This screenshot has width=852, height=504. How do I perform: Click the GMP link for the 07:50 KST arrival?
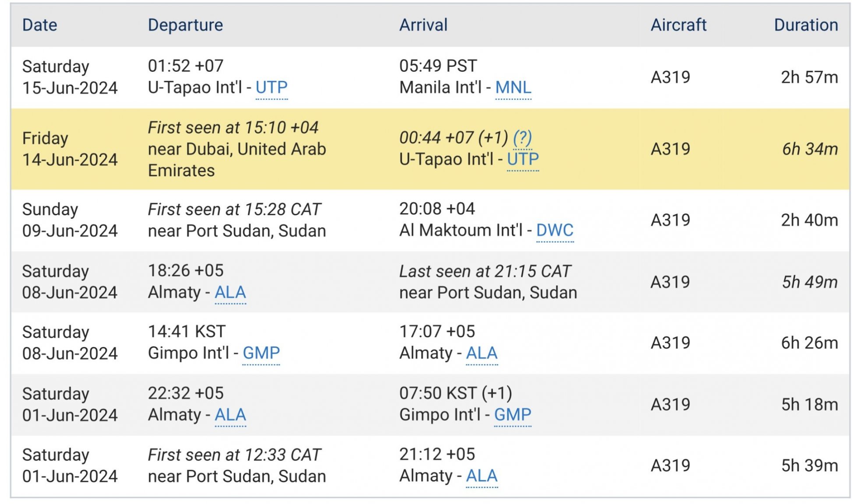[x=513, y=415]
